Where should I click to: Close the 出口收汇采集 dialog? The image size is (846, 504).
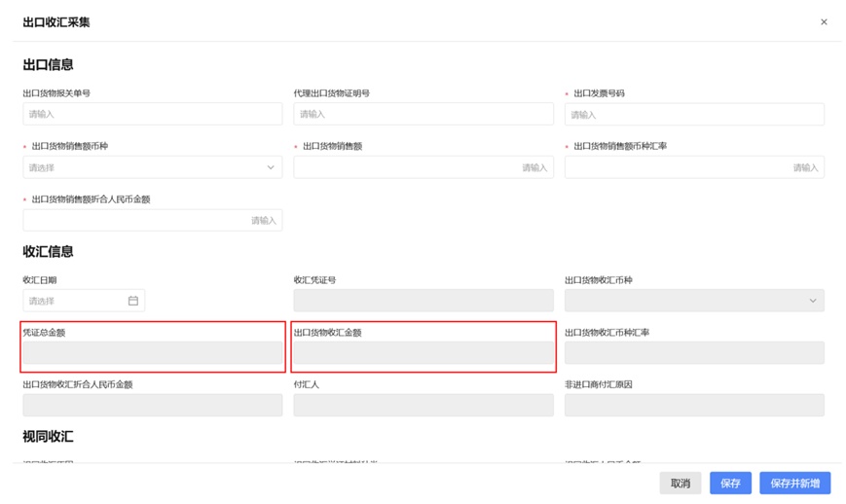click(824, 22)
